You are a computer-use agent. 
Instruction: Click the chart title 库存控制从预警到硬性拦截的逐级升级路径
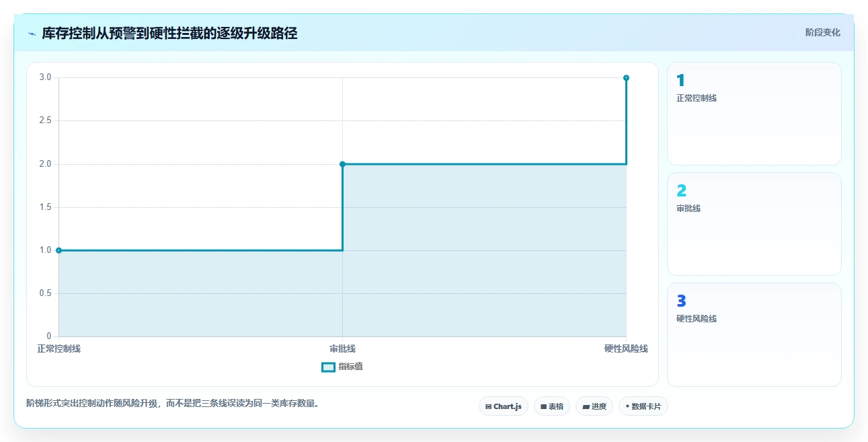click(169, 33)
